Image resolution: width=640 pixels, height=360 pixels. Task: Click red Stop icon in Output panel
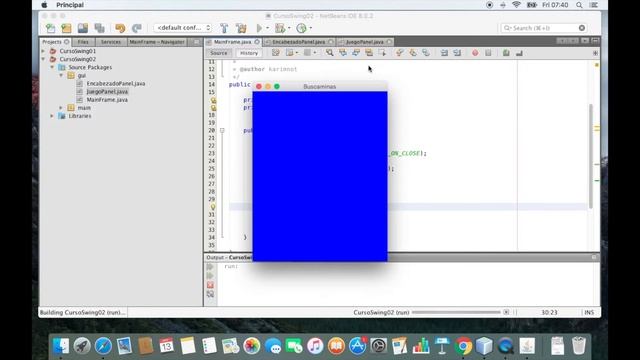[x=210, y=285]
